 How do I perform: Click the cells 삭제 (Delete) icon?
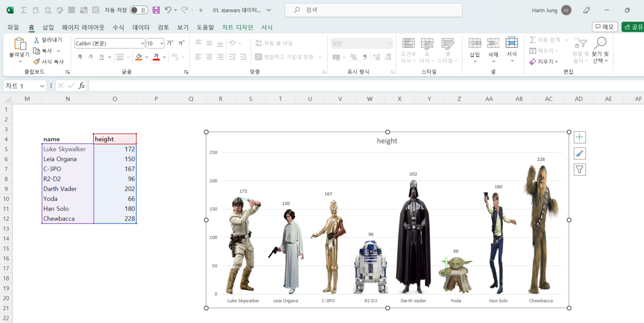click(493, 44)
